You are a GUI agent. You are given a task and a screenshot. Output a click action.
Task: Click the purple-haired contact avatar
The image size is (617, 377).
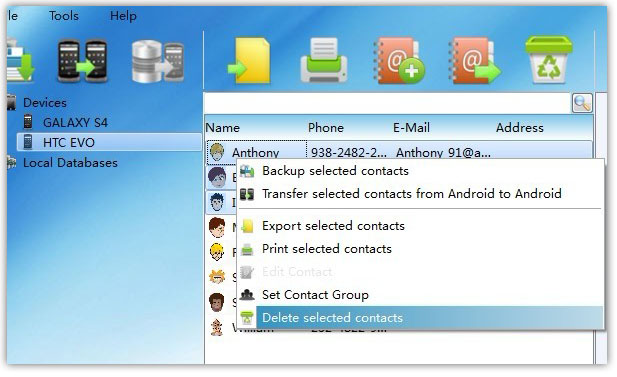tap(217, 177)
